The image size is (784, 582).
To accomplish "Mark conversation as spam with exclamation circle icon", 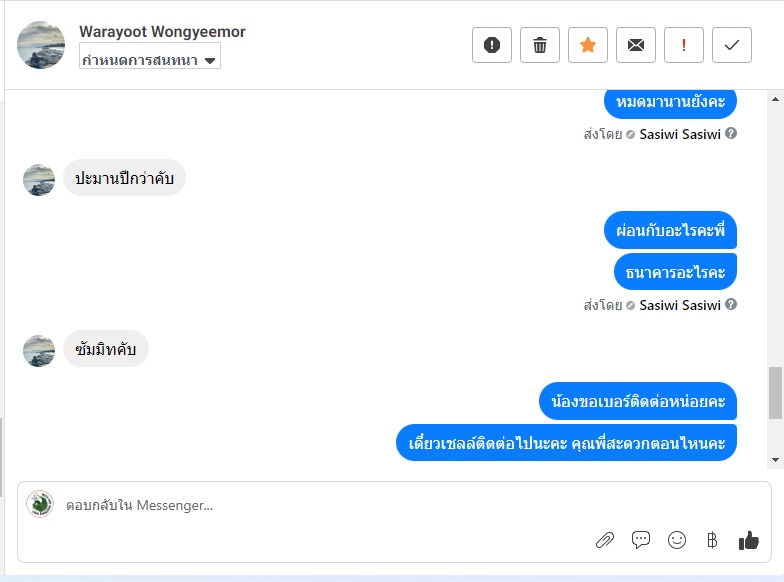I will [x=492, y=45].
